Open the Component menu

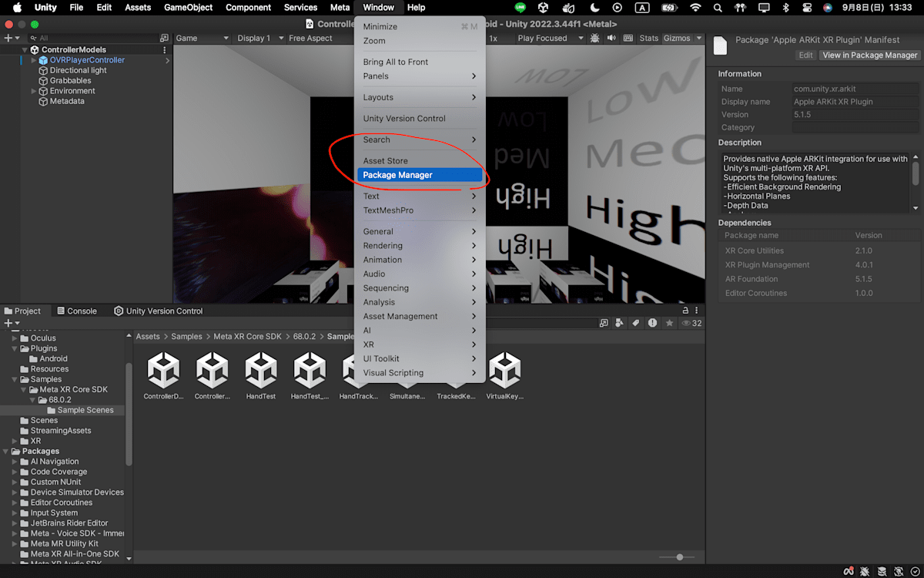coord(248,8)
